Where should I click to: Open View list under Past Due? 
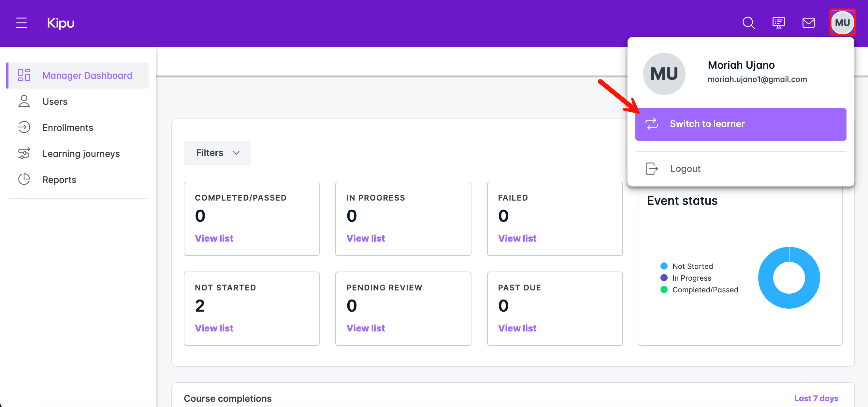tap(517, 328)
